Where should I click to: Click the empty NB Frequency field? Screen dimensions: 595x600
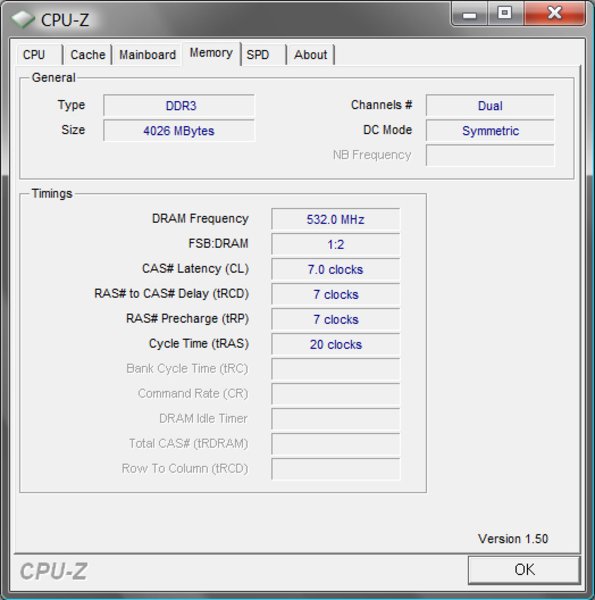click(x=490, y=155)
